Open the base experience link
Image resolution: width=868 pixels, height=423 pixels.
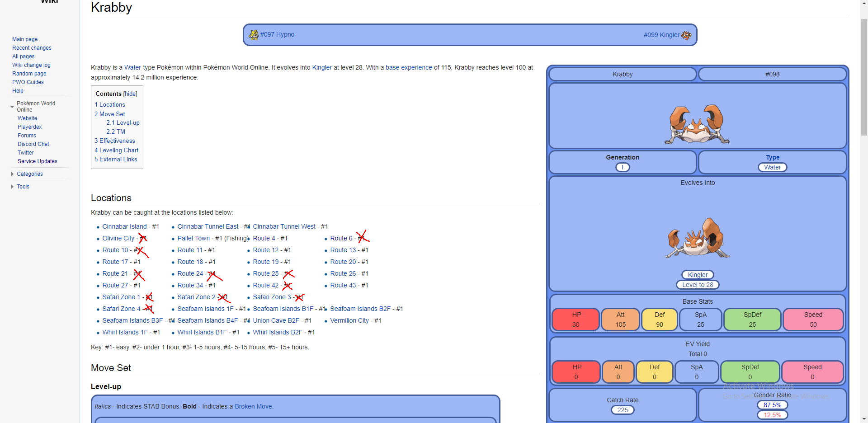point(409,67)
